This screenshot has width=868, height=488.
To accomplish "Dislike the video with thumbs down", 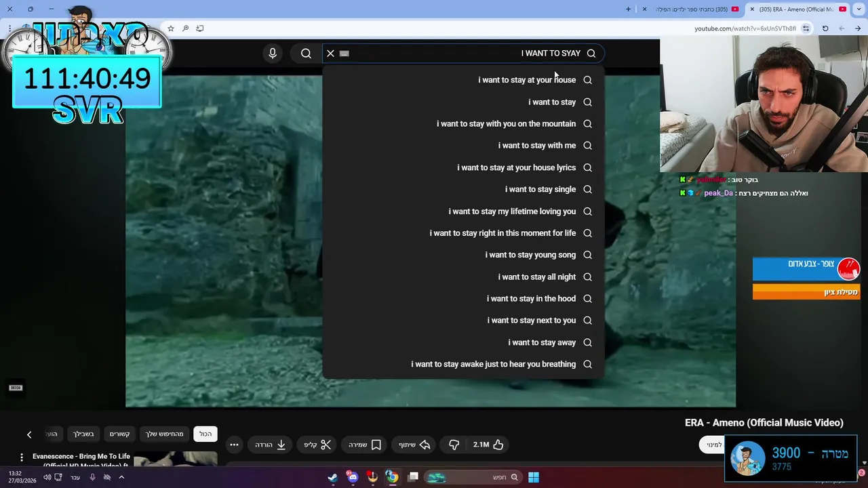I will point(454,445).
